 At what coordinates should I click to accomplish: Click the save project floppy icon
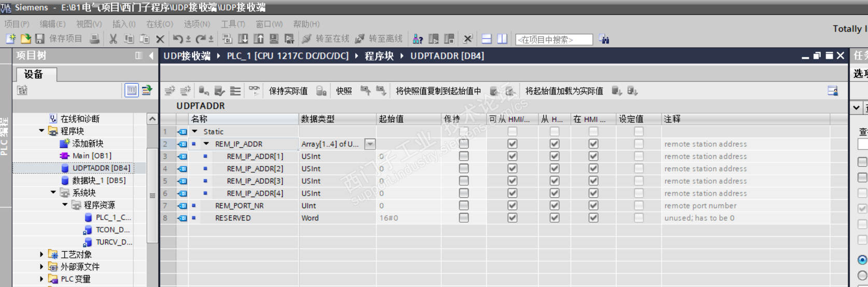[39, 39]
